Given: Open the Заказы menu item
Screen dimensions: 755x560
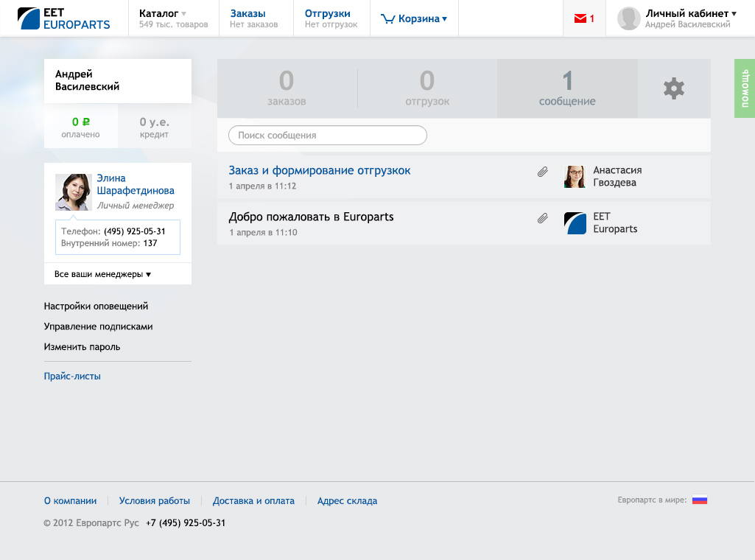Looking at the screenshot, I should (x=247, y=13).
